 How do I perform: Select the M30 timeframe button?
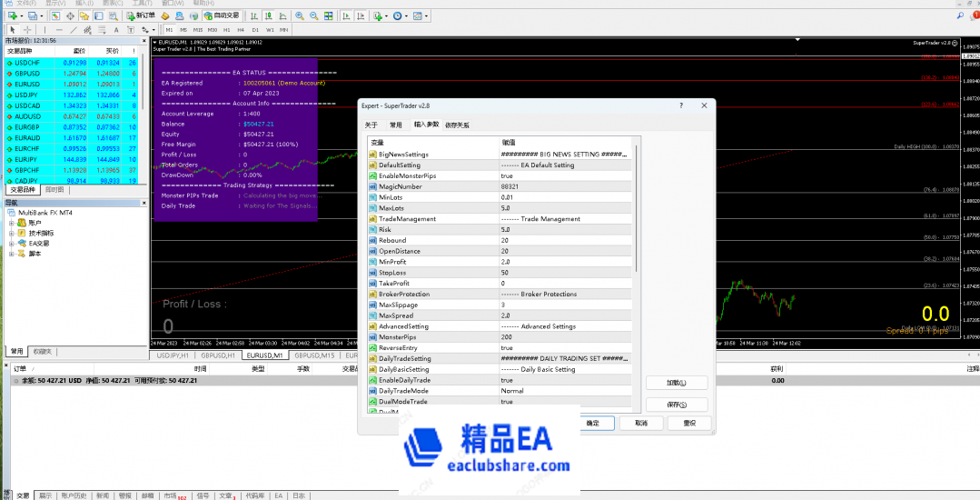point(213,29)
